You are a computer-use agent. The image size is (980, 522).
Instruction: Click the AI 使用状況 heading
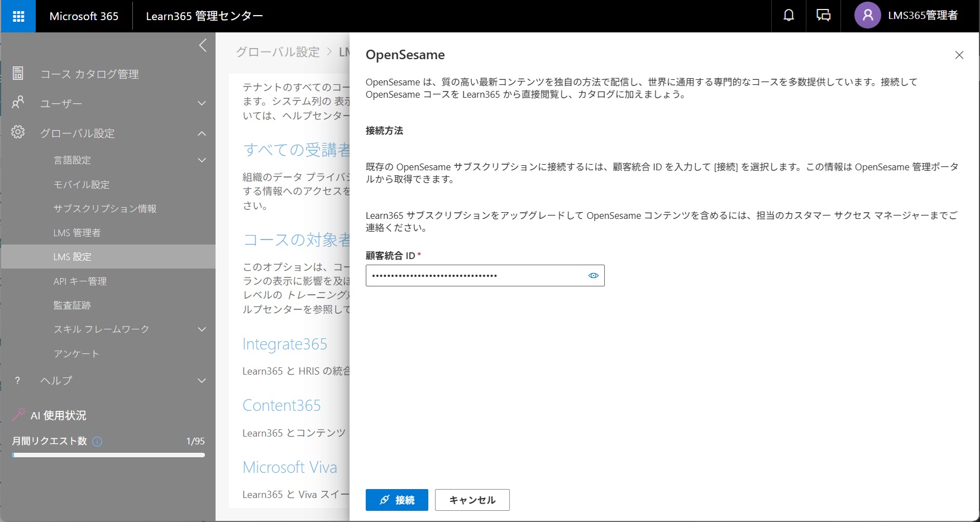(x=59, y=415)
